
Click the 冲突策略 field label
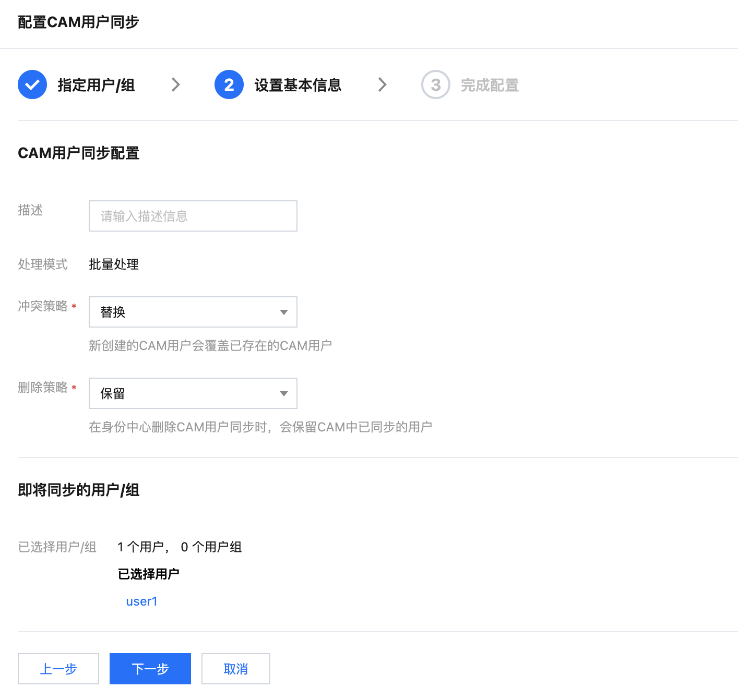(x=43, y=306)
